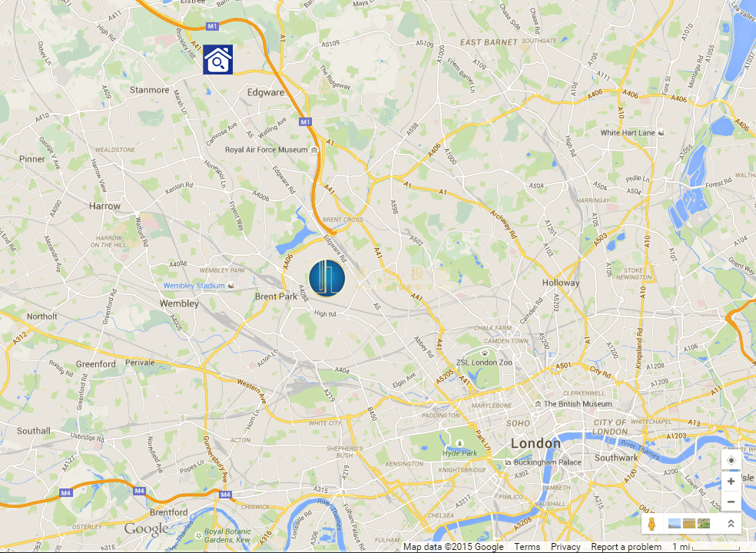The width and height of the screenshot is (756, 553).
Task: Click the house search marker near Stanmore
Action: (x=218, y=60)
